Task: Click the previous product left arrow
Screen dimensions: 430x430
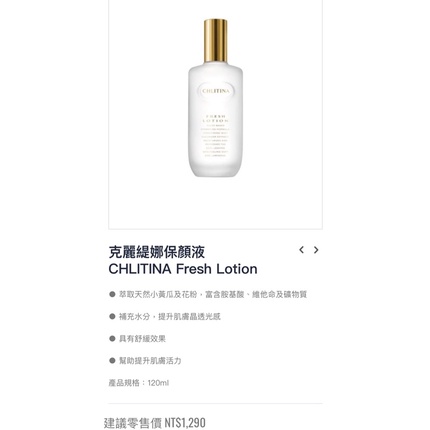Action: coord(301,250)
